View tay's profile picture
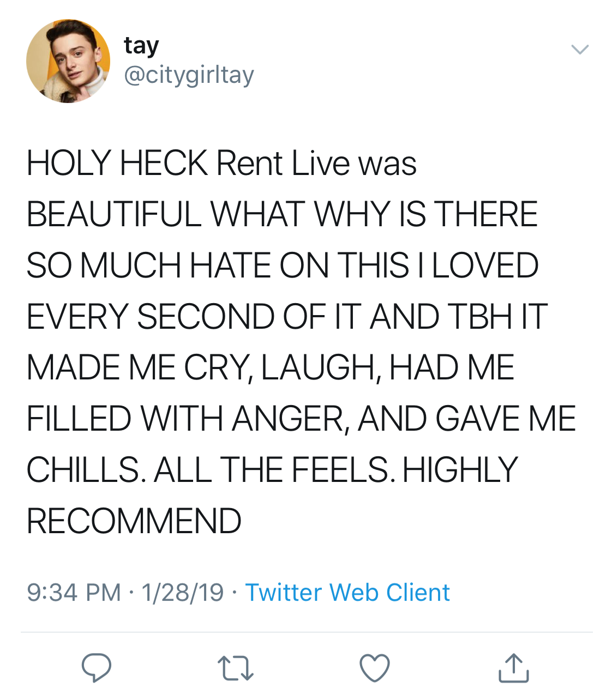The width and height of the screenshot is (612, 700). pyautogui.click(x=68, y=61)
